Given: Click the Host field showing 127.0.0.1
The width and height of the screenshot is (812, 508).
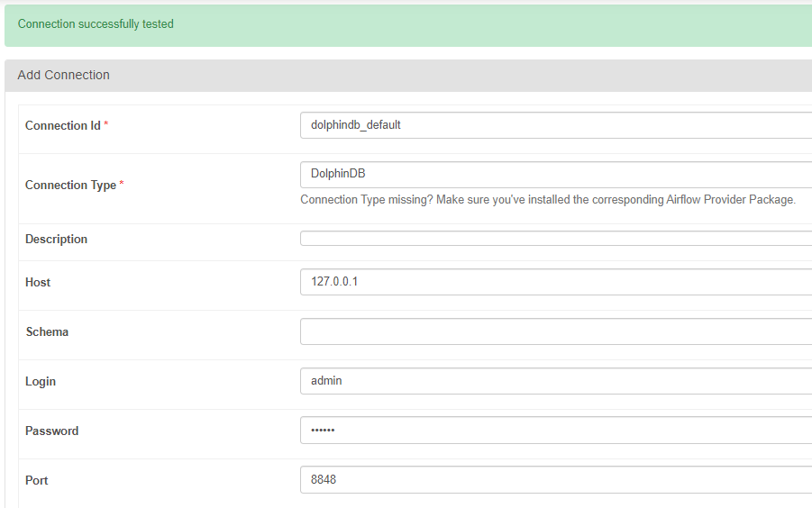Looking at the screenshot, I should (x=556, y=282).
